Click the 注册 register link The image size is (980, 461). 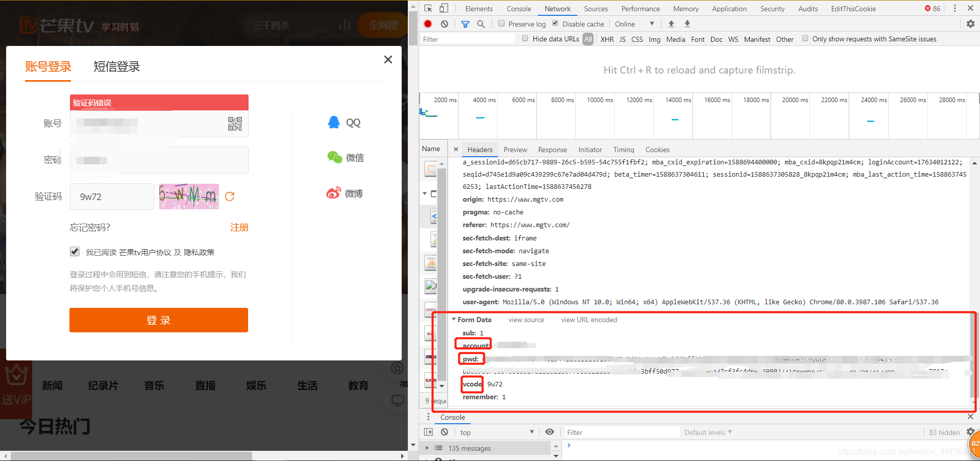(x=239, y=228)
